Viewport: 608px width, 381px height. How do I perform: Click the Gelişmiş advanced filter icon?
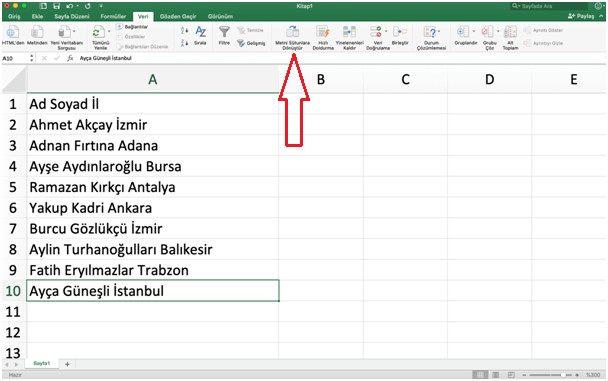click(241, 43)
